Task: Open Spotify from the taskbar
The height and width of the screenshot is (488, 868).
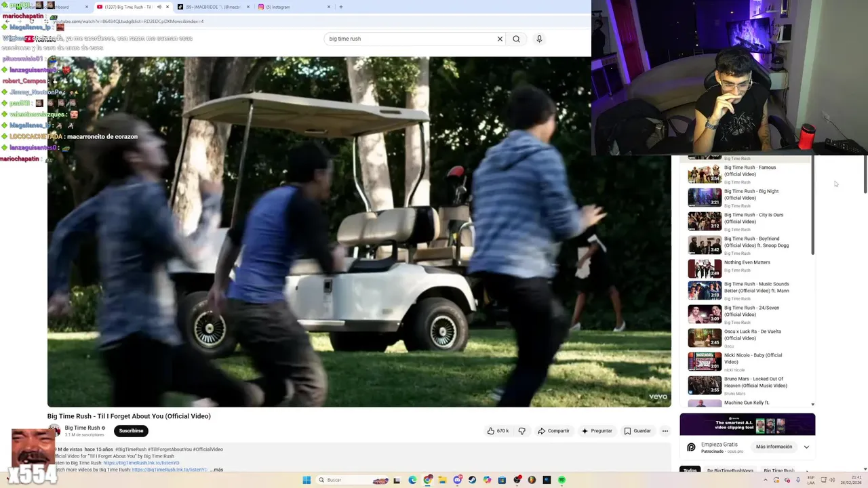Action: point(561,480)
